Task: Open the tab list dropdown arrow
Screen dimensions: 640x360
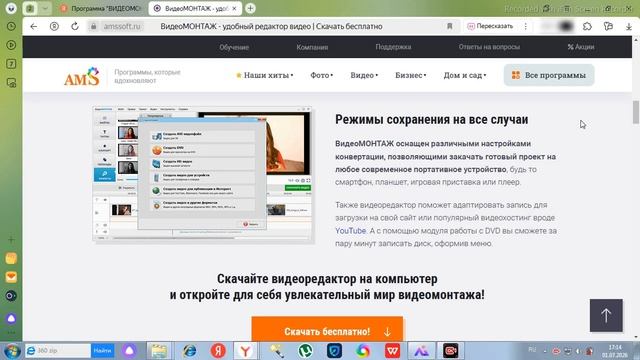Action: tap(44, 8)
